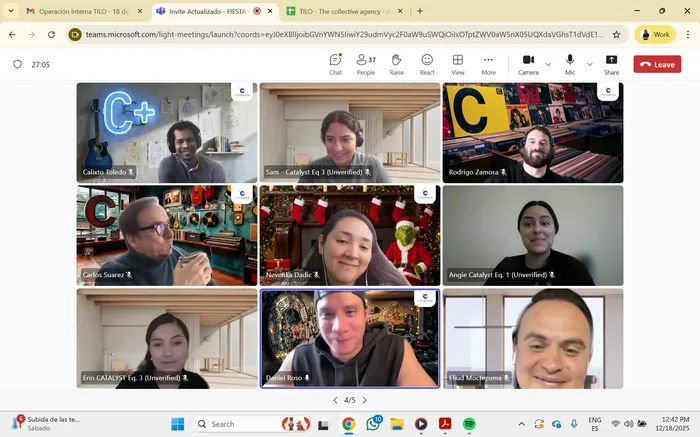Open WhatsApp from the taskbar
700x437 pixels.
coord(373,424)
